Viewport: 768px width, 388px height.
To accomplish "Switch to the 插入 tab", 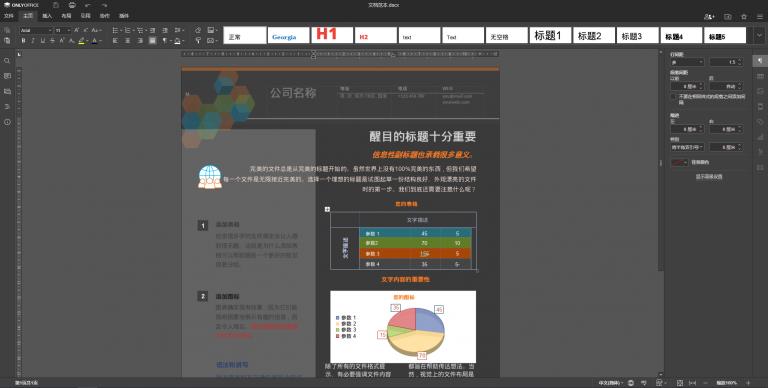I will click(x=47, y=16).
